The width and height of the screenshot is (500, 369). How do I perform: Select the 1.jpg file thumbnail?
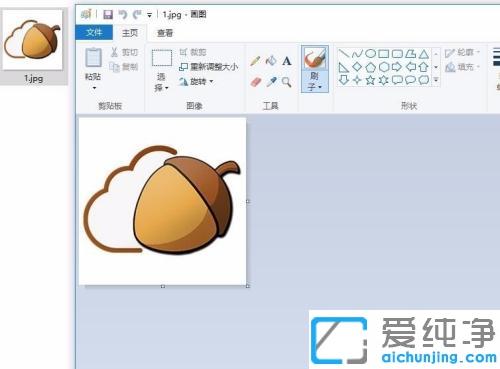point(33,39)
